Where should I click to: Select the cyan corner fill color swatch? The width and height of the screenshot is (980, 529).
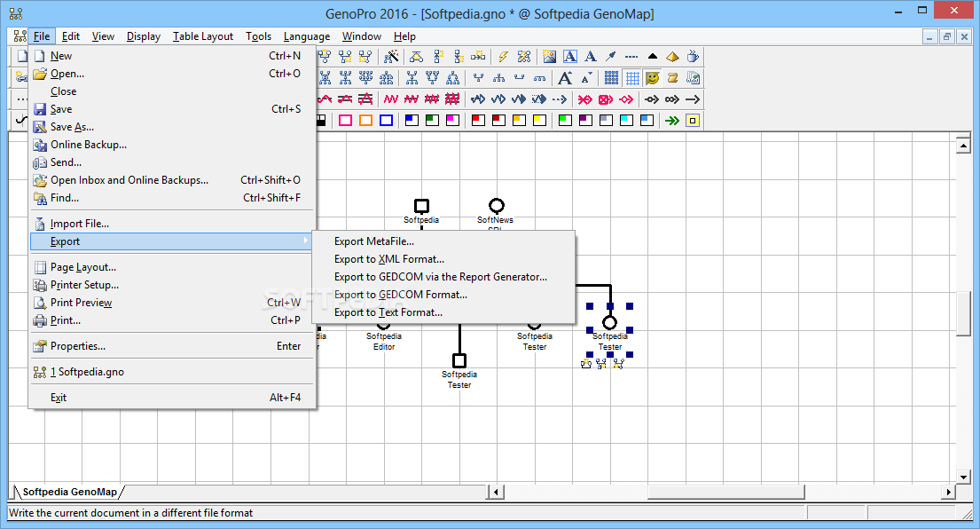click(x=626, y=121)
